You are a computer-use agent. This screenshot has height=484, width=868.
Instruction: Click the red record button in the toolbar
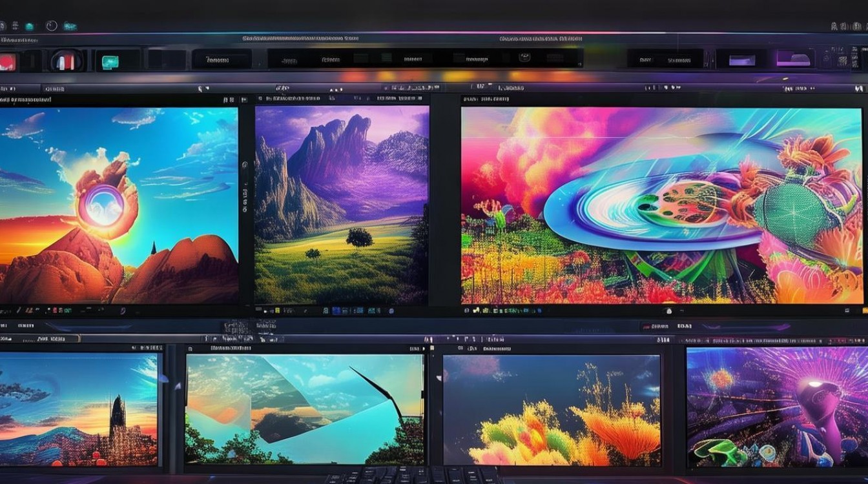[x=7, y=62]
